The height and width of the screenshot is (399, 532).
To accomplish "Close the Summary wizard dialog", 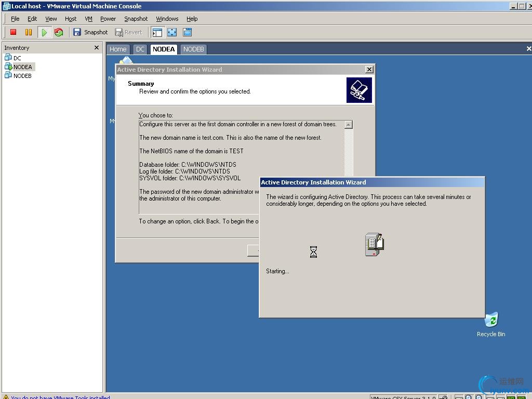I will [369, 70].
